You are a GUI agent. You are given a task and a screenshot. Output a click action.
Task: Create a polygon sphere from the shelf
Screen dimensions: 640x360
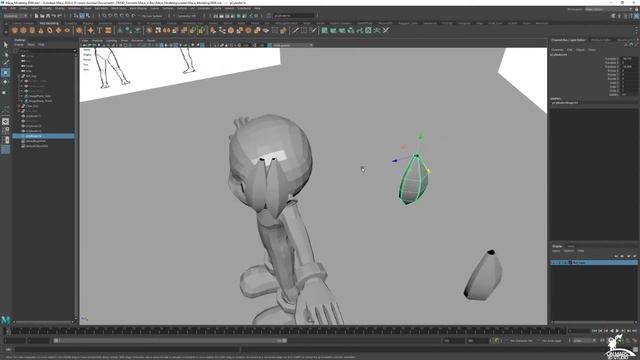[x=15, y=30]
